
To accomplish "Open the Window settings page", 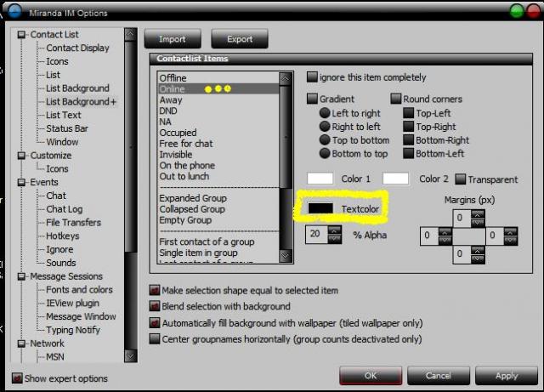I will [x=62, y=142].
